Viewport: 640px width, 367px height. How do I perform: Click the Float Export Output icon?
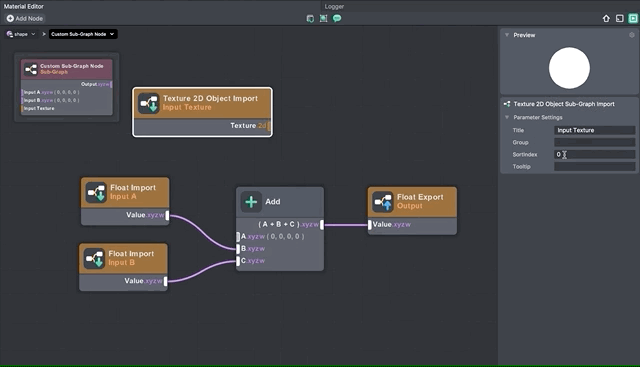click(383, 202)
